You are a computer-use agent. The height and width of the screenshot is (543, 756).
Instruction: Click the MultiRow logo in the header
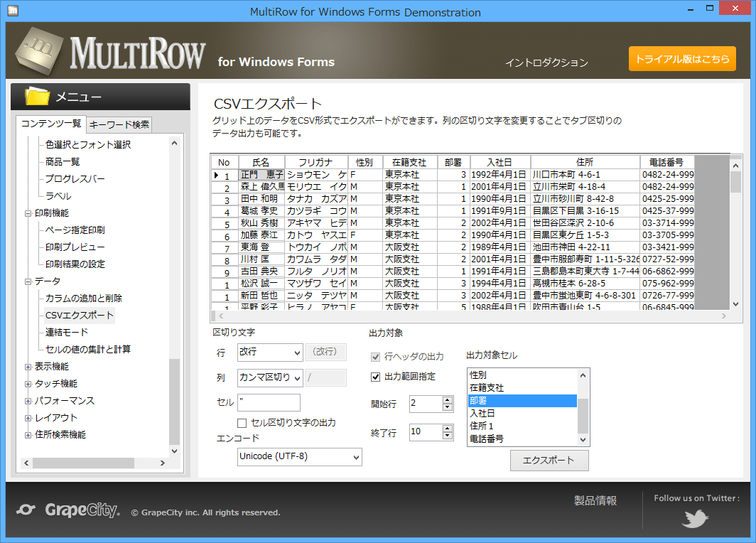(114, 50)
